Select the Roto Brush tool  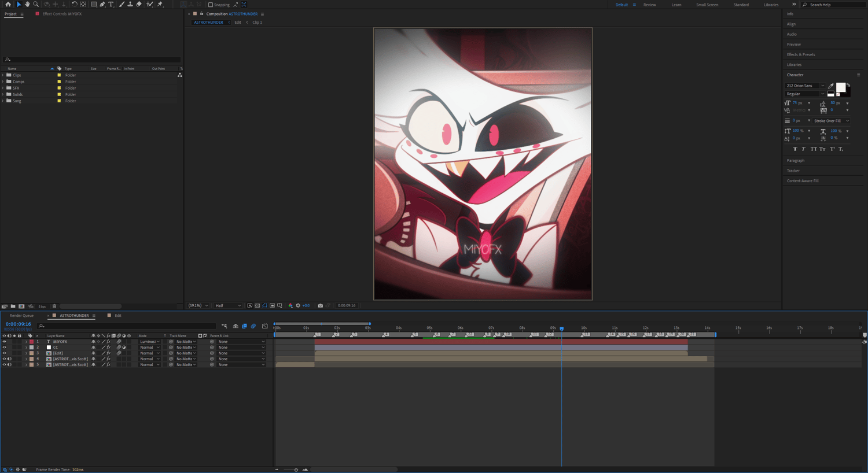tap(150, 4)
